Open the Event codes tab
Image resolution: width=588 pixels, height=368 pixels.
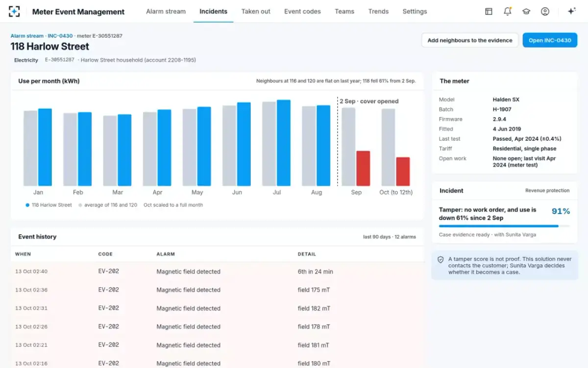(302, 11)
